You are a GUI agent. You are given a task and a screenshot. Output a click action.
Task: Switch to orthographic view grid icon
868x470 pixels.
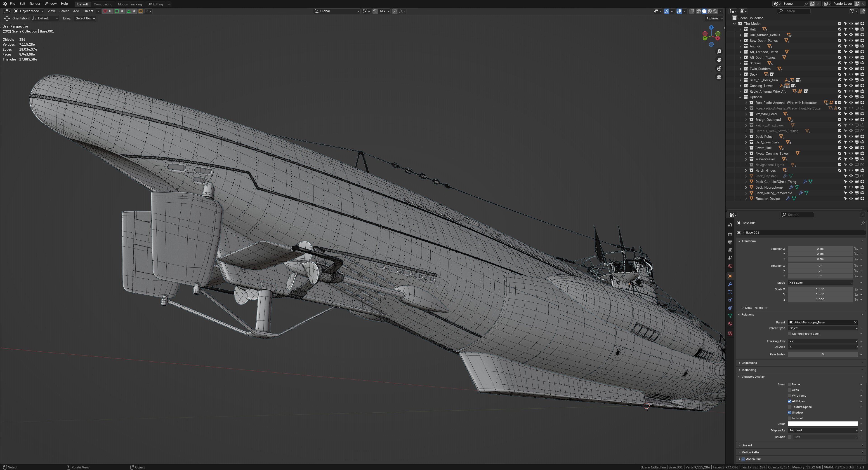pyautogui.click(x=719, y=77)
